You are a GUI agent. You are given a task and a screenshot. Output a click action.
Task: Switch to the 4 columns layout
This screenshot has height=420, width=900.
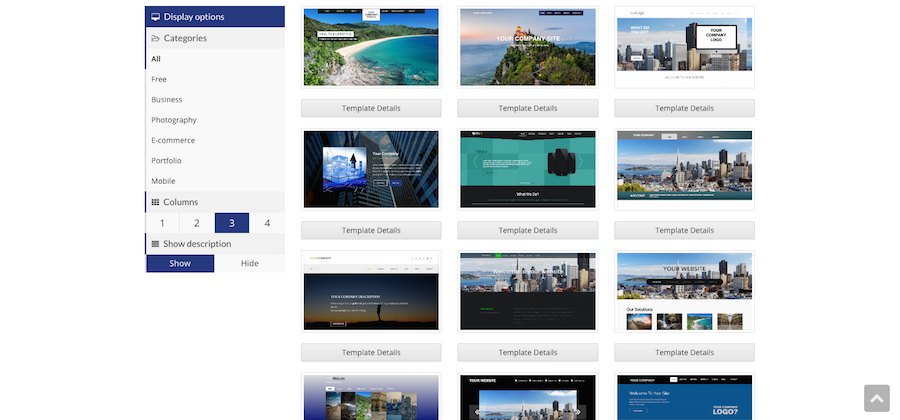point(267,223)
